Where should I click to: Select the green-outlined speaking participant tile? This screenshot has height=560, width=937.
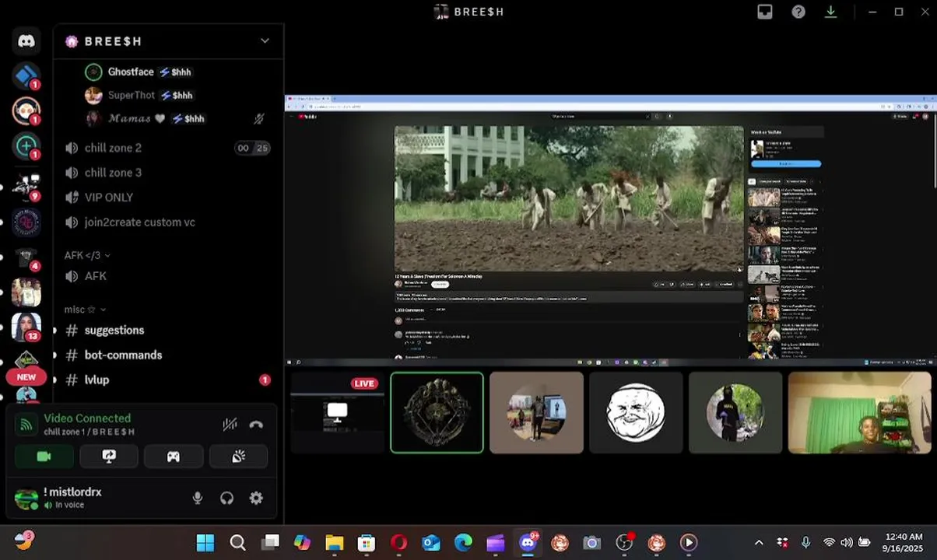[437, 412]
